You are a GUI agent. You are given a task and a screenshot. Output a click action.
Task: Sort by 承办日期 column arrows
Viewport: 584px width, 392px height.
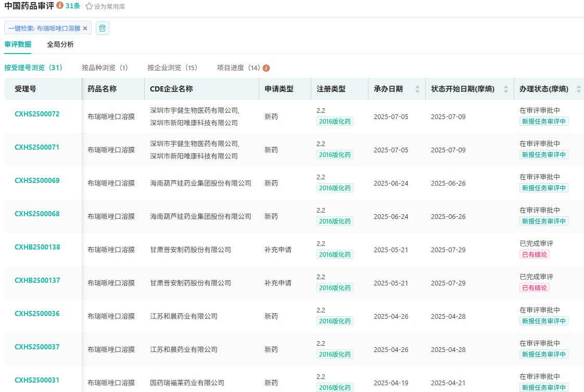pyautogui.click(x=417, y=89)
